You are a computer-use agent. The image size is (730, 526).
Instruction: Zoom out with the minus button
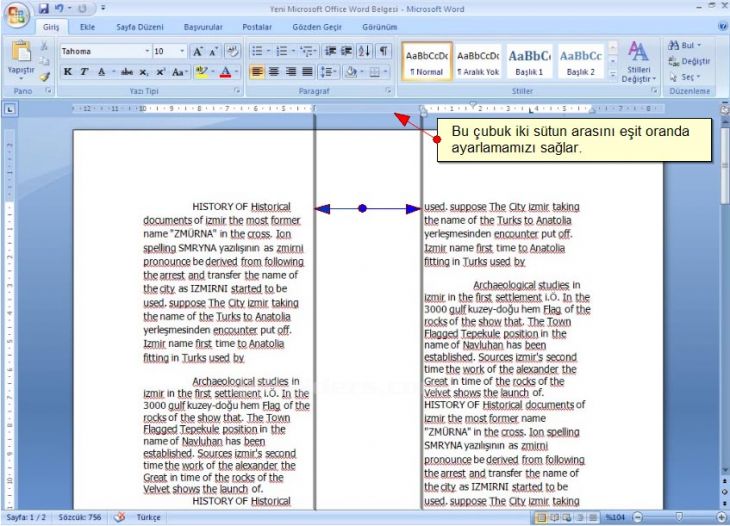tap(638, 517)
